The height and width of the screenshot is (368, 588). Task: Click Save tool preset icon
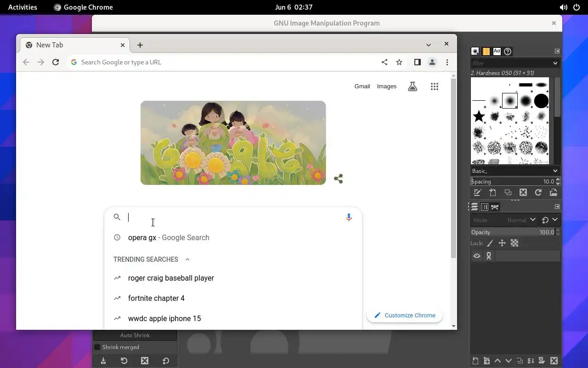coord(103,361)
